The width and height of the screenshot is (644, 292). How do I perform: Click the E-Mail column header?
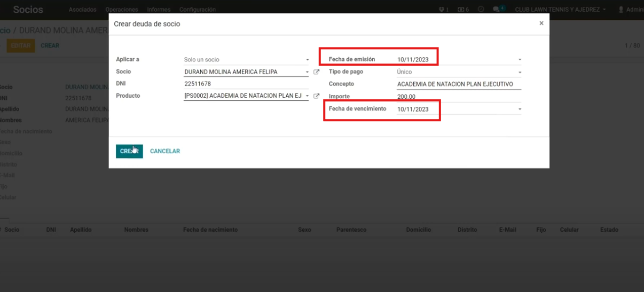click(x=508, y=230)
